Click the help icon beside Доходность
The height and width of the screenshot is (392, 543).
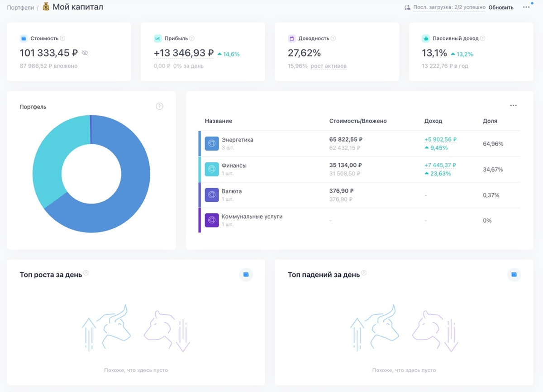click(x=333, y=38)
